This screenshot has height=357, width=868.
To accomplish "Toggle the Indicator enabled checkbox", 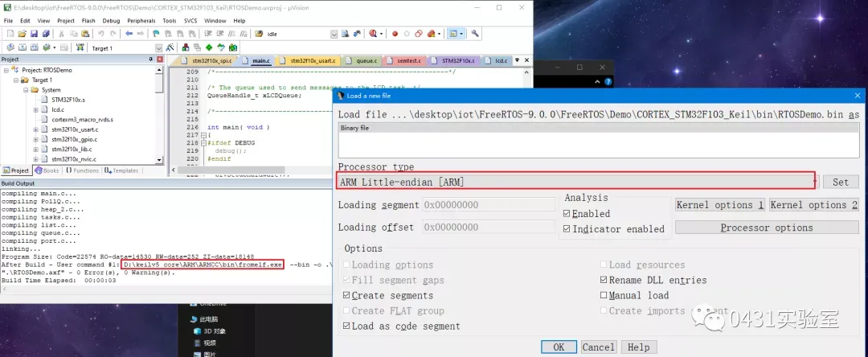I will click(567, 229).
